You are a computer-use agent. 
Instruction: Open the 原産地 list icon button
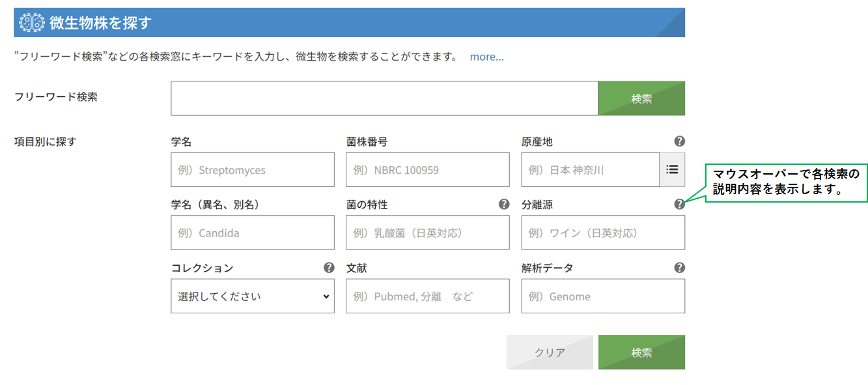coord(672,169)
